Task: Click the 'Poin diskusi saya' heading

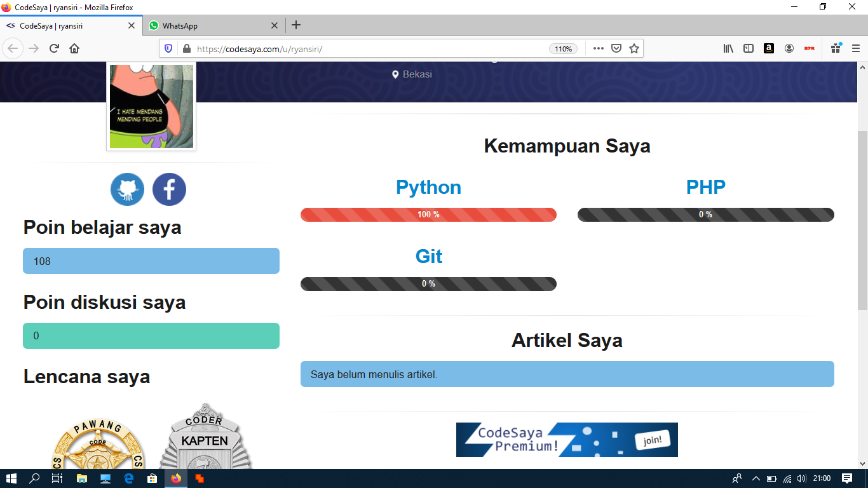Action: pos(104,302)
